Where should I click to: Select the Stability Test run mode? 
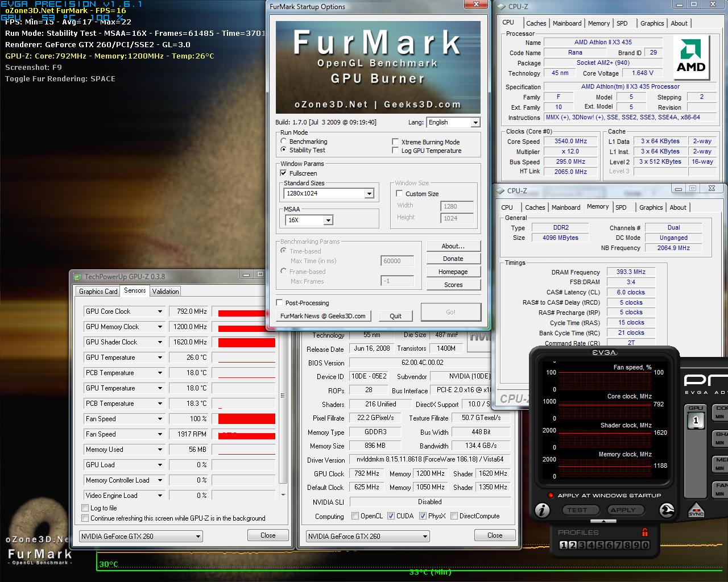[x=284, y=149]
